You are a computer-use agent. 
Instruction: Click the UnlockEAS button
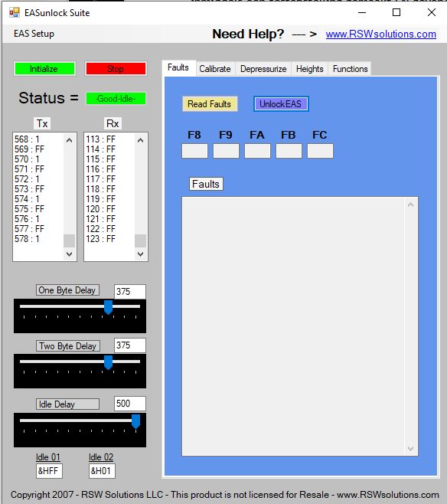[281, 104]
